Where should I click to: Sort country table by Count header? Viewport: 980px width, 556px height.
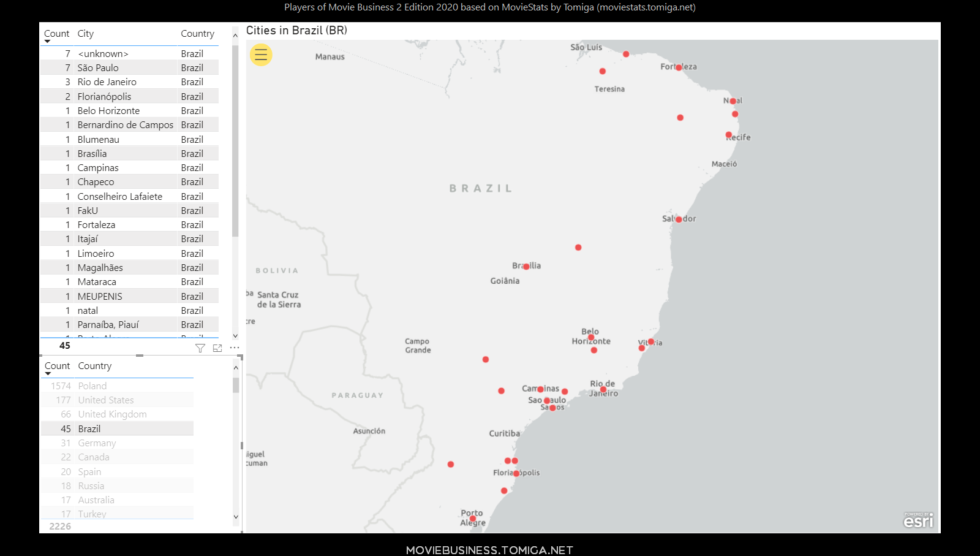point(57,366)
